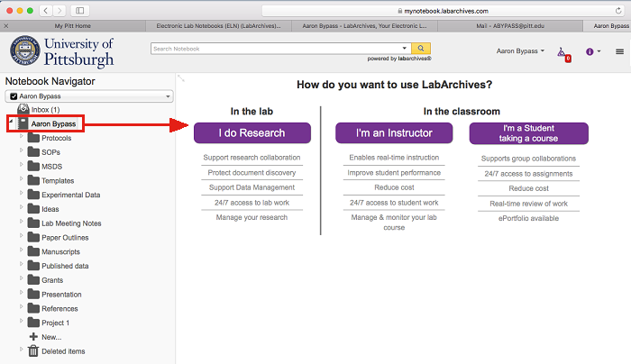Image resolution: width=631 pixels, height=364 pixels.
Task: Click the New... tree entry
Action: point(51,337)
